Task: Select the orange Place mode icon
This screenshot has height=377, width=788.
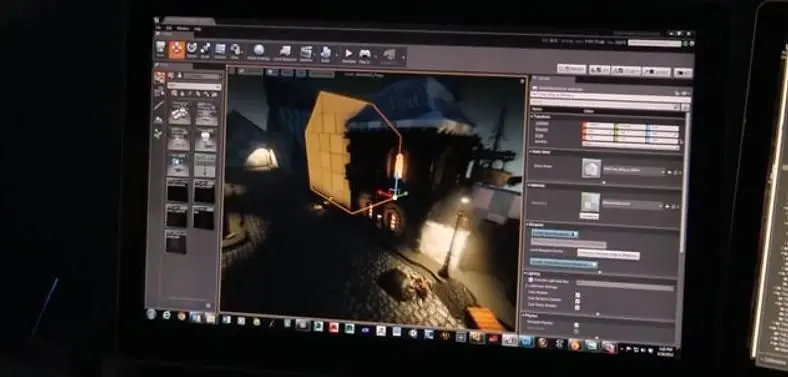Action: pyautogui.click(x=159, y=77)
